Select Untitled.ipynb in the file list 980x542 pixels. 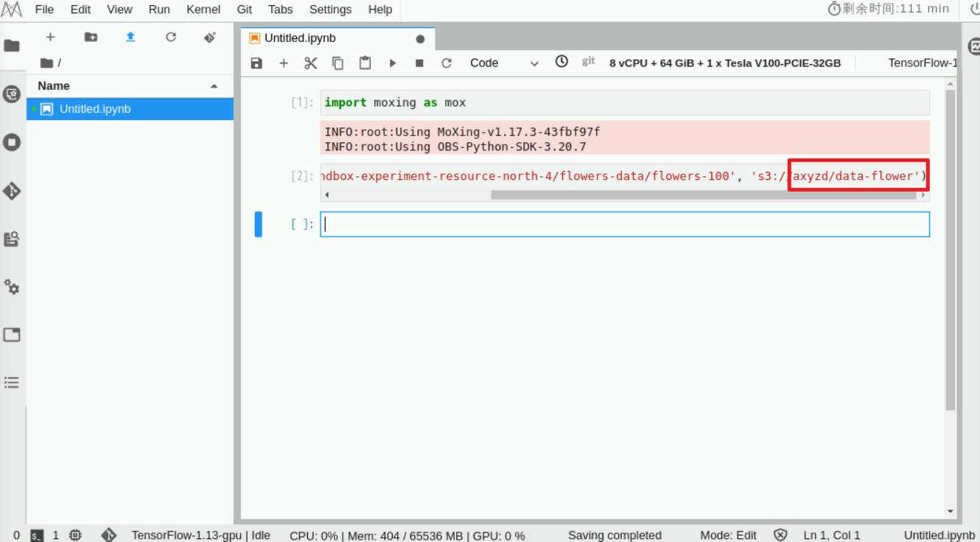[x=130, y=109]
